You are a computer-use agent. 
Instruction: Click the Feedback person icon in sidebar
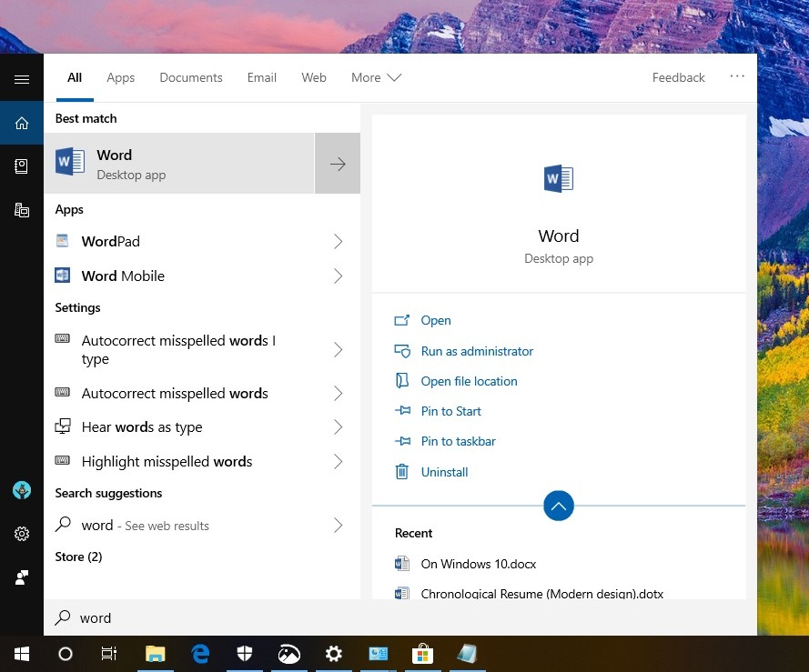[22, 577]
